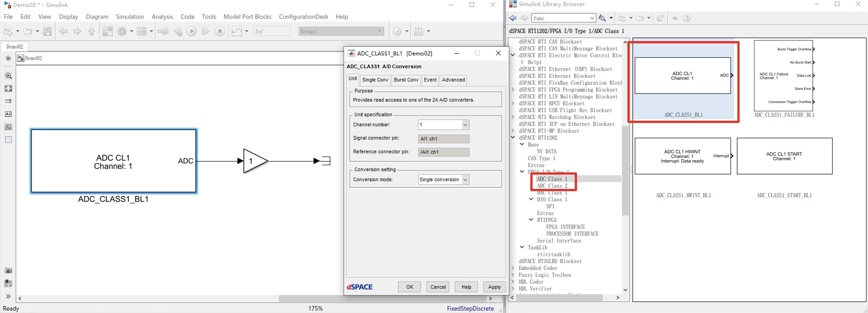Go up to parent with the up arrow

(92, 31)
